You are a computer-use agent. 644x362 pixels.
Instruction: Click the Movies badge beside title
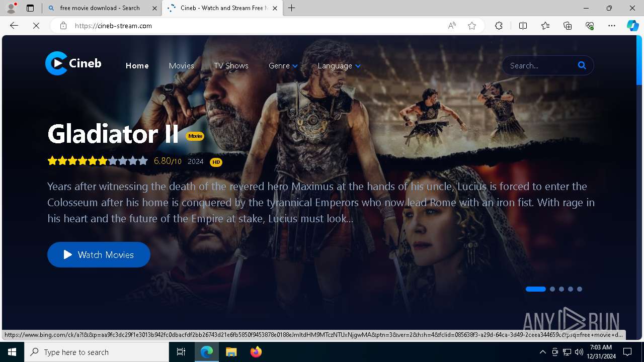(x=195, y=136)
